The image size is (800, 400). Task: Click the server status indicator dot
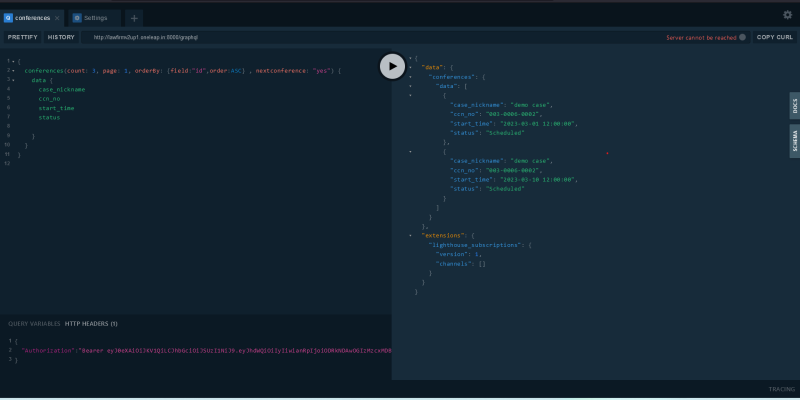pos(742,37)
